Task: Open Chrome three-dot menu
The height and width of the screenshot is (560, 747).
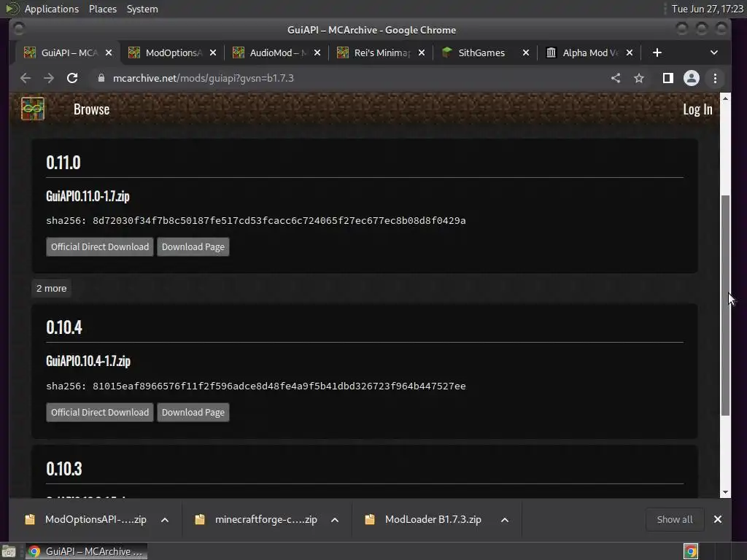Action: [715, 78]
